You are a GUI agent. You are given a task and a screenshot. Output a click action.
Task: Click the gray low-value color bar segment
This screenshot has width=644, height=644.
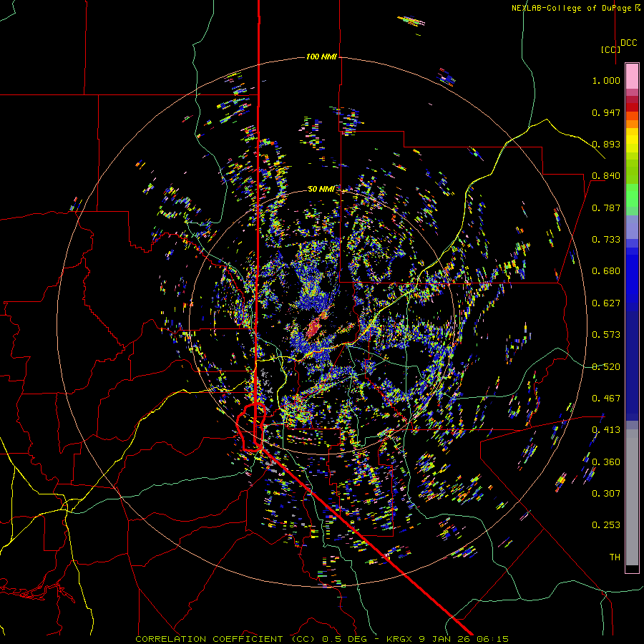click(x=632, y=497)
